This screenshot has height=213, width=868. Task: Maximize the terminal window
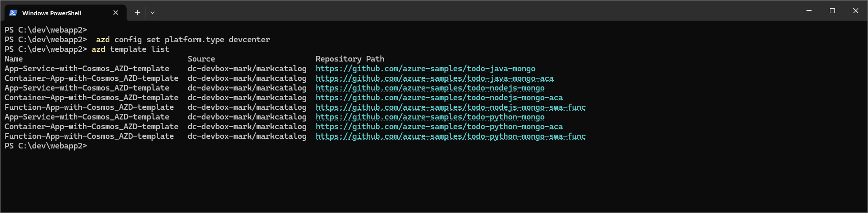tap(832, 11)
